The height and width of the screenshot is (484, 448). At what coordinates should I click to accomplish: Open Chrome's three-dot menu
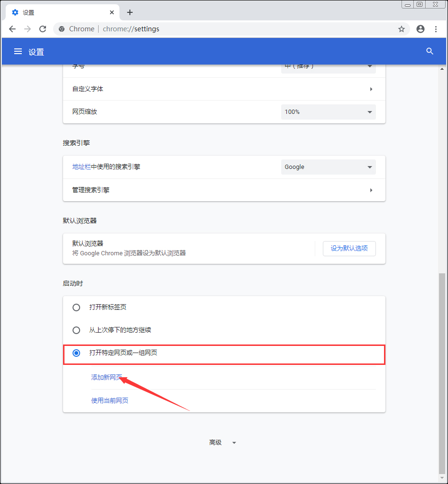(x=436, y=29)
